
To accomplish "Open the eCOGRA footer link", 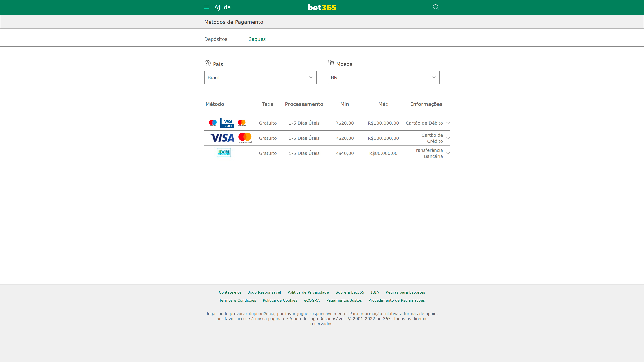I will [x=312, y=300].
